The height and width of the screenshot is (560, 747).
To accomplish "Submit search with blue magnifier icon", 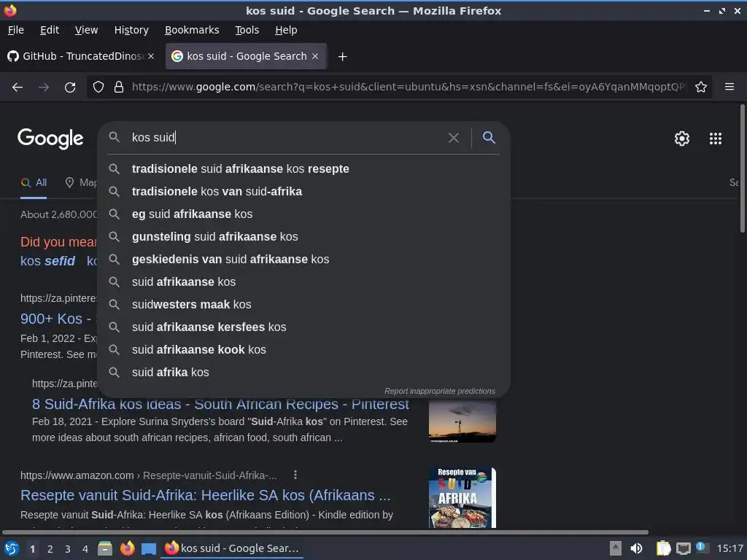I will click(489, 138).
